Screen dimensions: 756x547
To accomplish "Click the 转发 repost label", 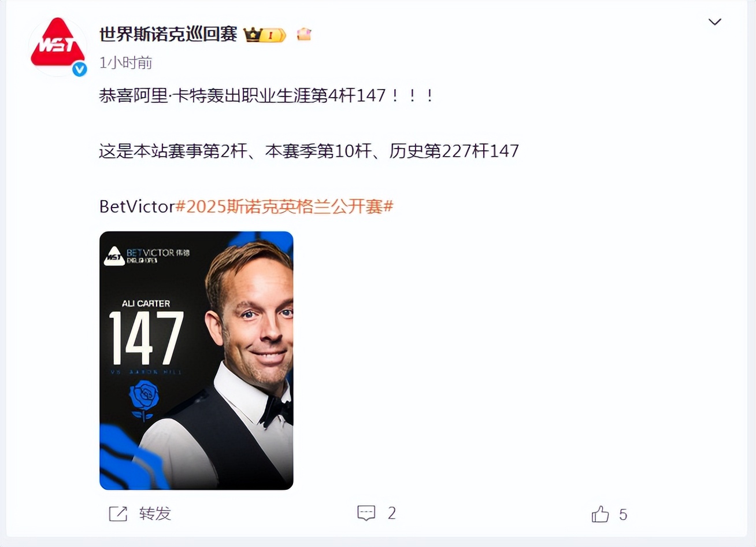I will [x=155, y=513].
